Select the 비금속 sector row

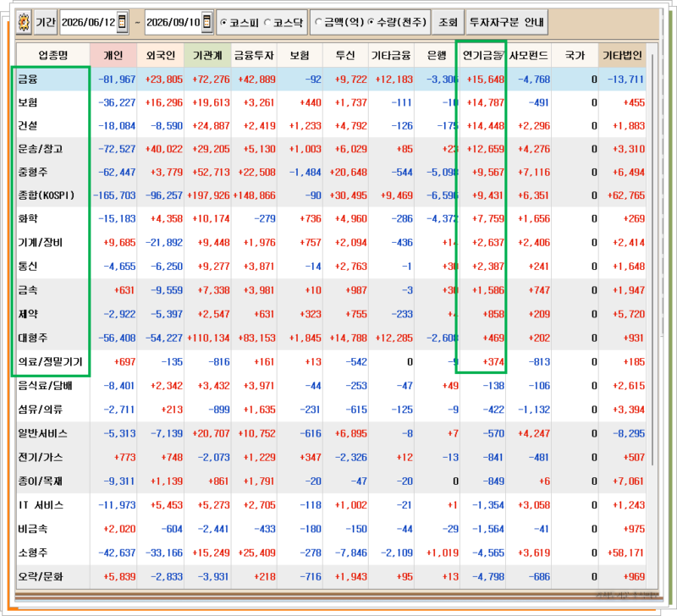tap(331, 529)
